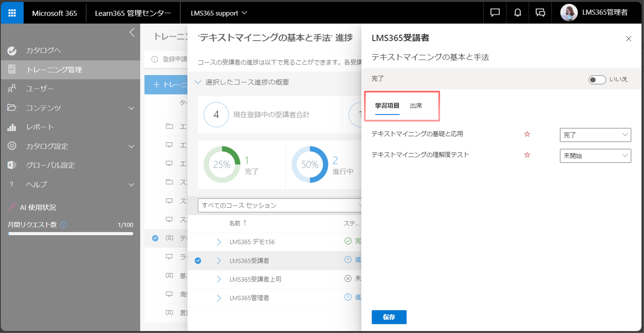Image resolution: width=644 pixels, height=333 pixels.
Task: Click the テキストマイニングの理解度テスト item name
Action: click(x=420, y=155)
